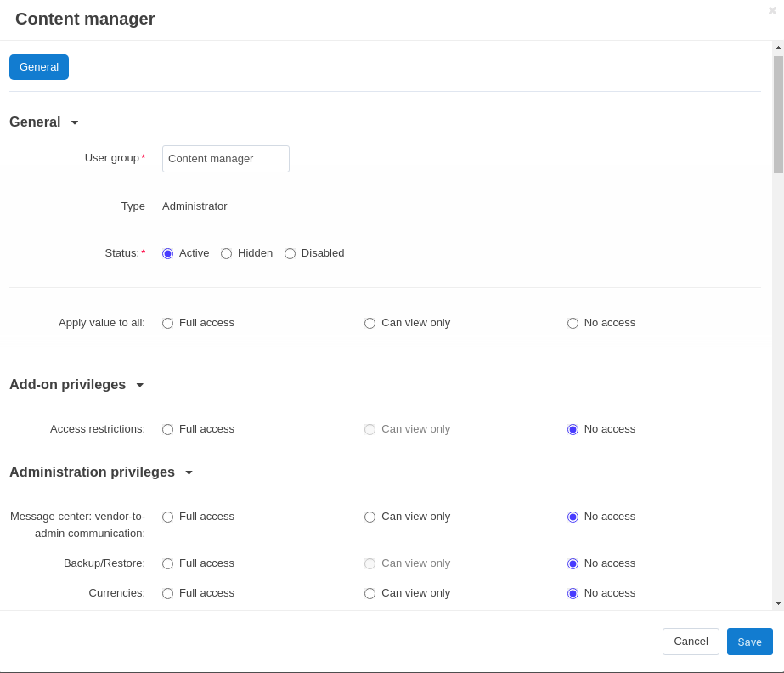Grant Full access for Backup/Restore
Image resolution: width=784 pixels, height=673 pixels.
[168, 564]
